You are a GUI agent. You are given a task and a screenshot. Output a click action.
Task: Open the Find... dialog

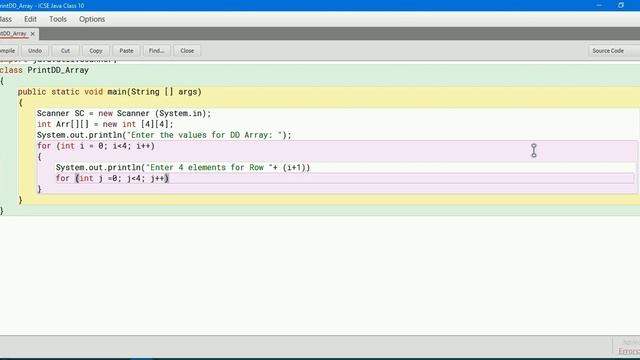tap(156, 51)
